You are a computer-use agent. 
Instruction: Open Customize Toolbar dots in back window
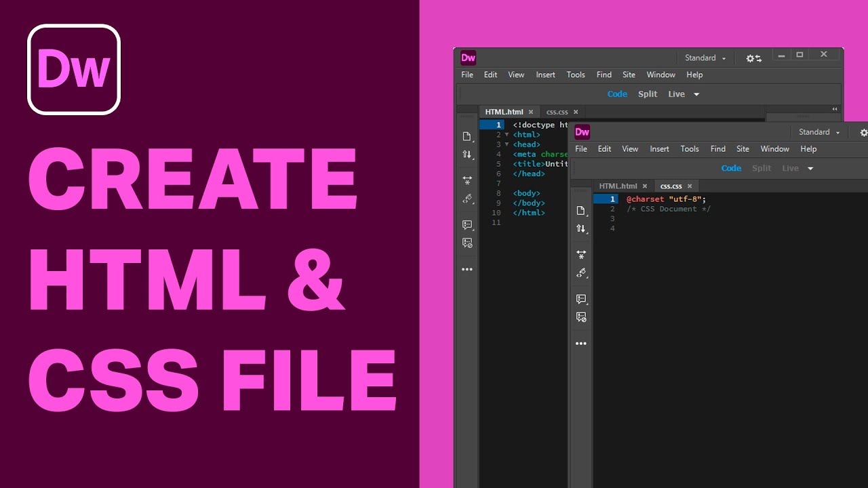coord(467,269)
